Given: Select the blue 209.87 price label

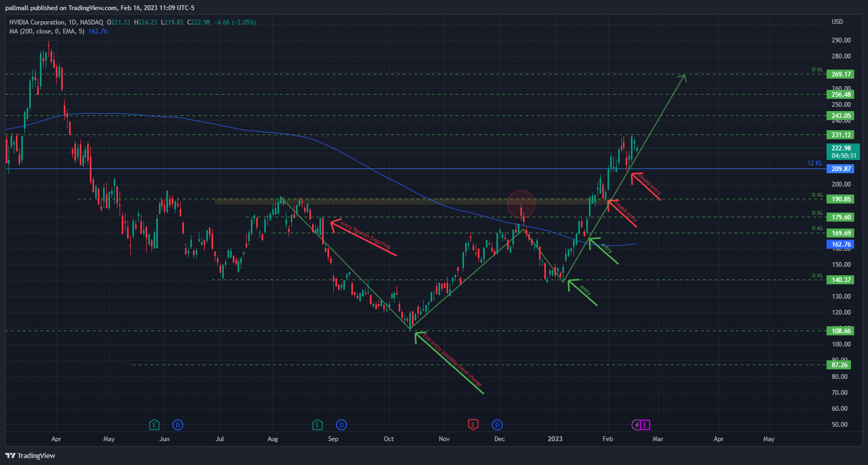Looking at the screenshot, I should click(841, 169).
